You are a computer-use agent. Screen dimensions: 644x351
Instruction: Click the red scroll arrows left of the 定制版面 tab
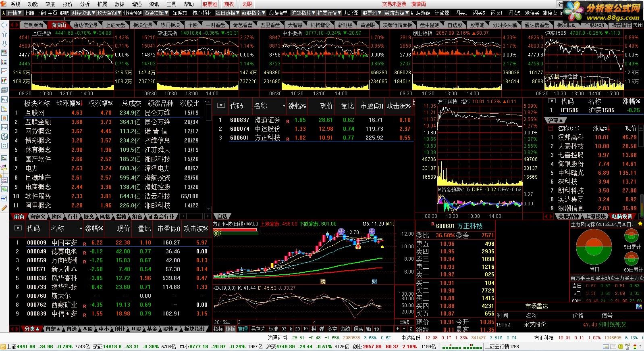click(x=15, y=25)
